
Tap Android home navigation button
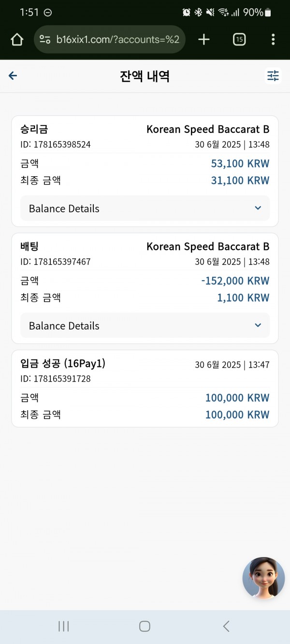pyautogui.click(x=145, y=626)
